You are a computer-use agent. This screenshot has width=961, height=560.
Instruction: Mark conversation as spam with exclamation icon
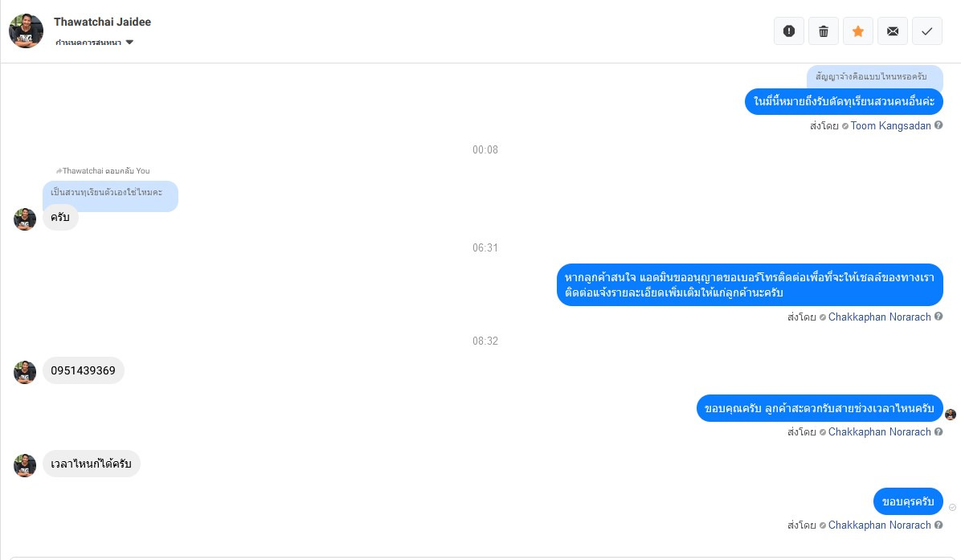point(789,31)
